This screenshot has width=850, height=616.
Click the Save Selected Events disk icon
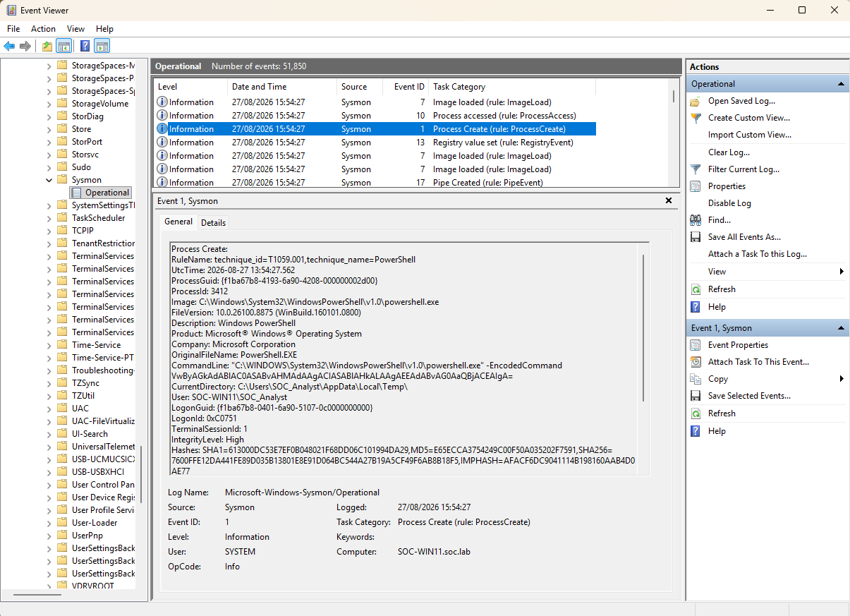point(696,396)
